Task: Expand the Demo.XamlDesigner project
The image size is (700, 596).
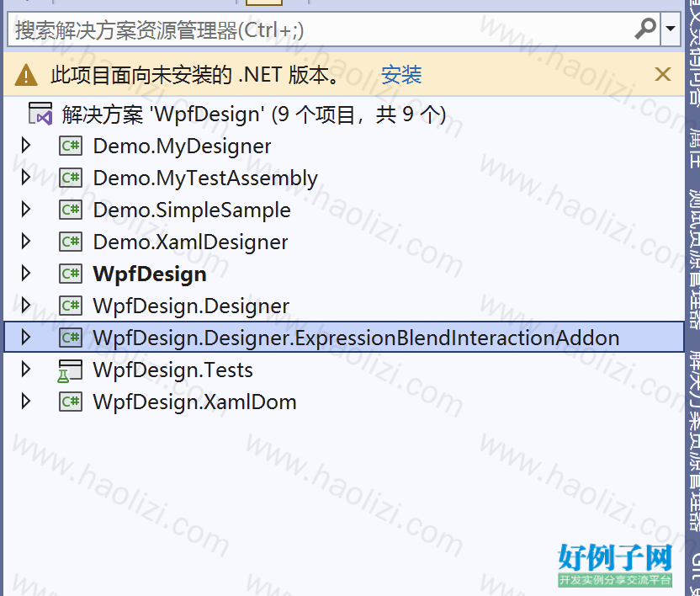Action: coord(25,242)
